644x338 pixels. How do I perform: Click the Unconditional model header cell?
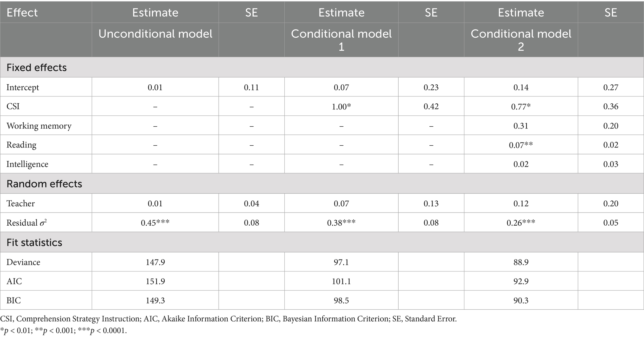(155, 34)
